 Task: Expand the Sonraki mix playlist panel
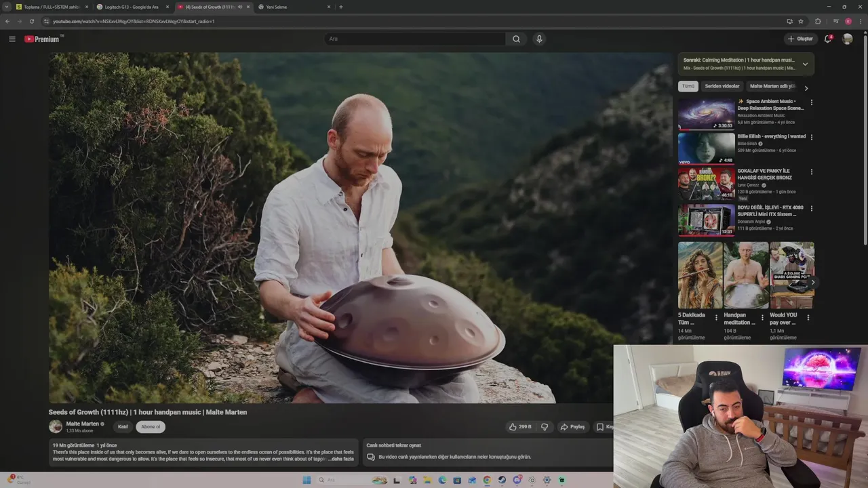point(805,64)
